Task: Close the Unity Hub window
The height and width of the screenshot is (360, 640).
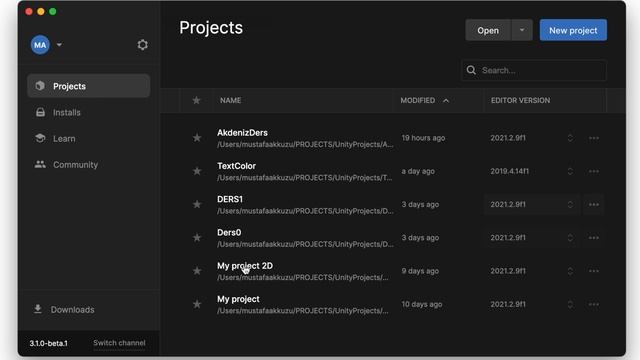Action: (29, 11)
